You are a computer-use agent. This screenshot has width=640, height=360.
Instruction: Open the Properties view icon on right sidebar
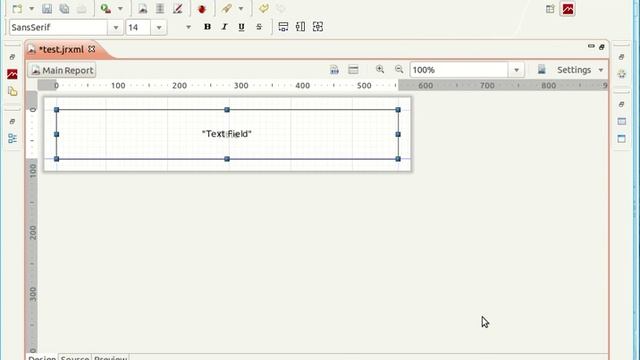(x=622, y=121)
